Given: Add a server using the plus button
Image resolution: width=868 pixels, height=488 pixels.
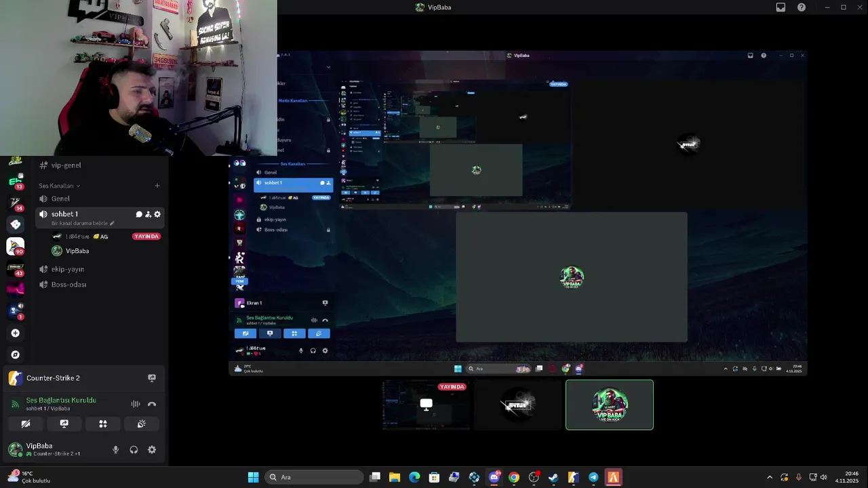Looking at the screenshot, I should [x=15, y=333].
